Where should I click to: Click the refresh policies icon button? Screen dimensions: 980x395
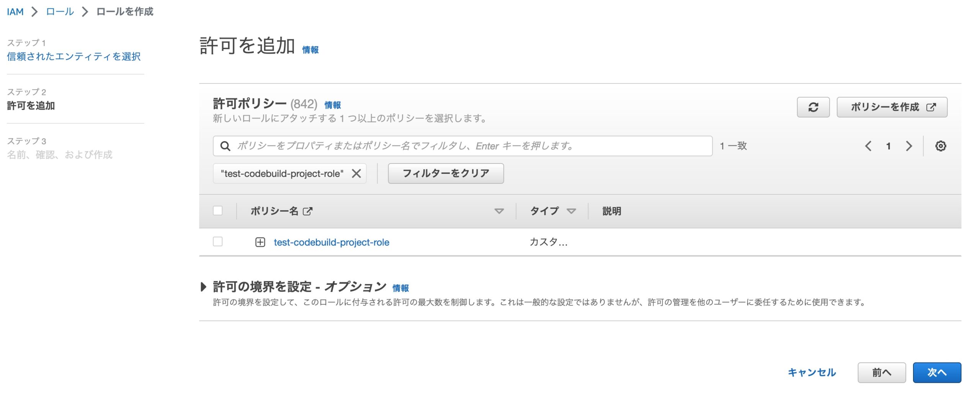813,107
